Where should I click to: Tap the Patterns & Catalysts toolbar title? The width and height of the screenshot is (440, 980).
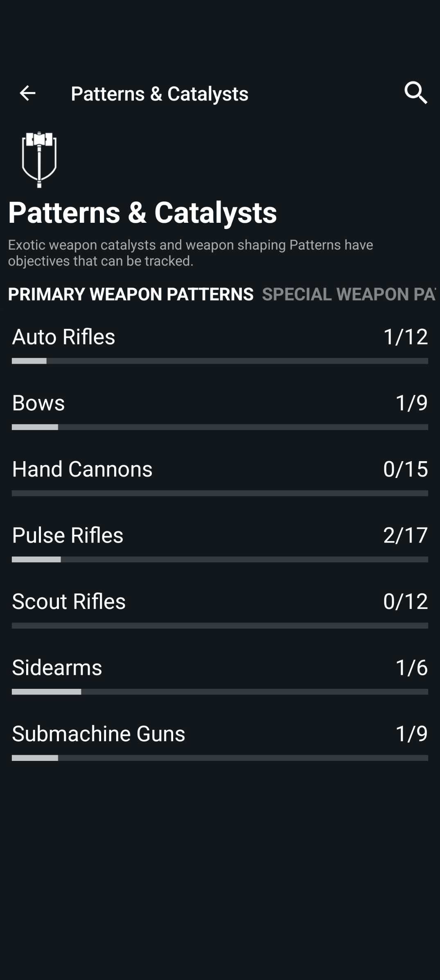point(160,94)
